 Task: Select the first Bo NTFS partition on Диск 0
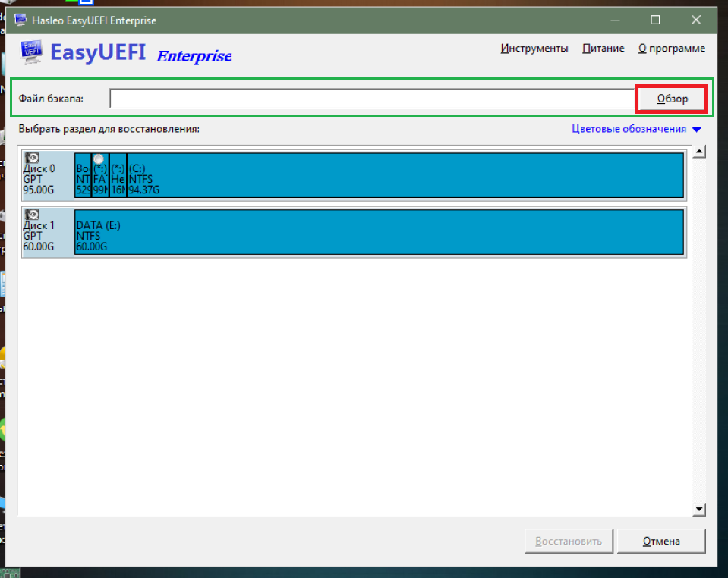click(x=83, y=175)
